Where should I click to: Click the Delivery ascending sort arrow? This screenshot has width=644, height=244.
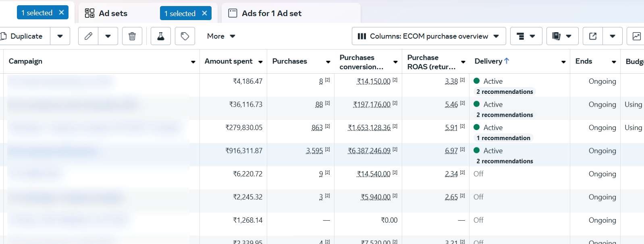coord(507,61)
